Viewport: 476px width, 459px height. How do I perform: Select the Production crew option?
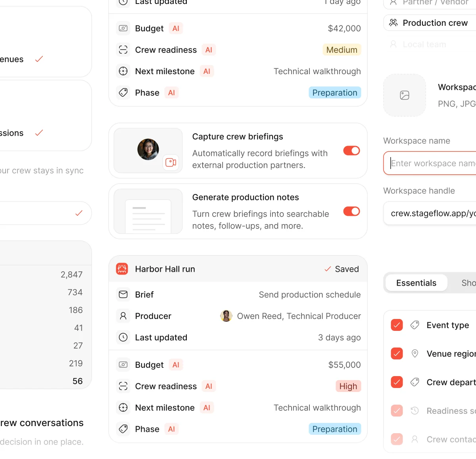[x=430, y=23]
